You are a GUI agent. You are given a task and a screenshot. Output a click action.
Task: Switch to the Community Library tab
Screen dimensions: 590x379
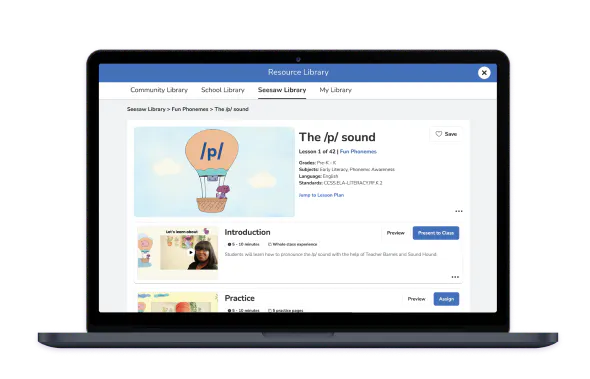tap(159, 90)
